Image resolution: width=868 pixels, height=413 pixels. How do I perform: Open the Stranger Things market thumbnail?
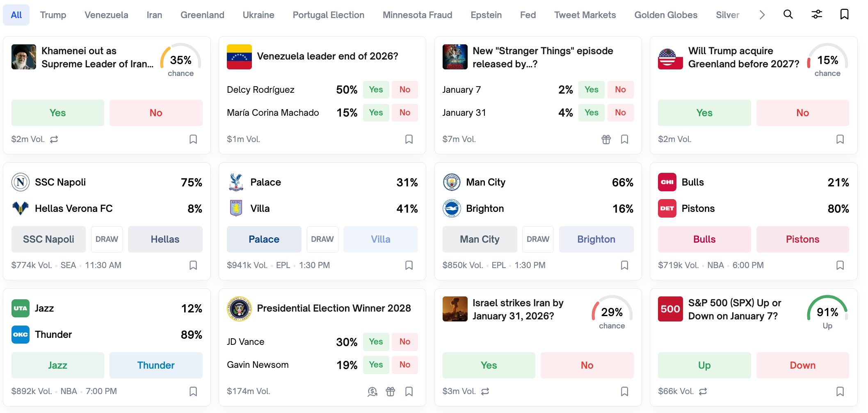[x=455, y=57]
